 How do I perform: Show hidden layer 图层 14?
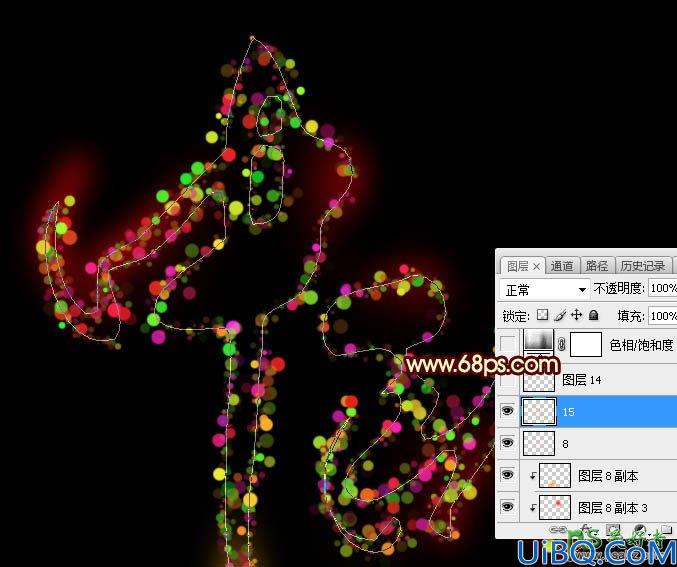click(507, 380)
